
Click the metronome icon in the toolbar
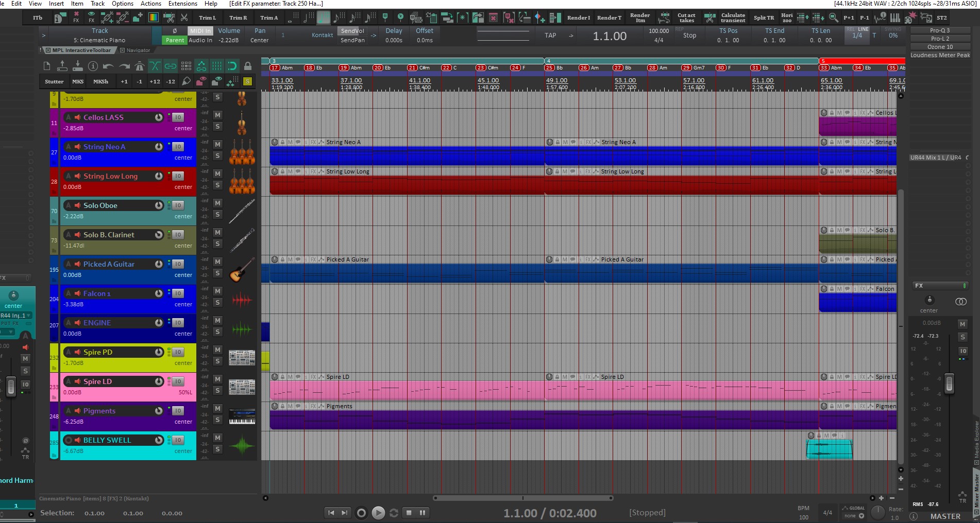[140, 66]
